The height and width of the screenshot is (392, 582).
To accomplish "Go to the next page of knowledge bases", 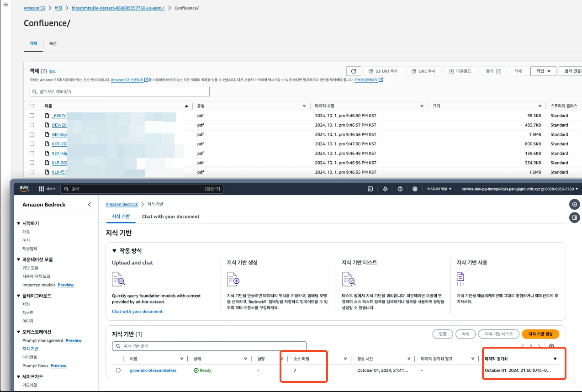I will coord(540,346).
